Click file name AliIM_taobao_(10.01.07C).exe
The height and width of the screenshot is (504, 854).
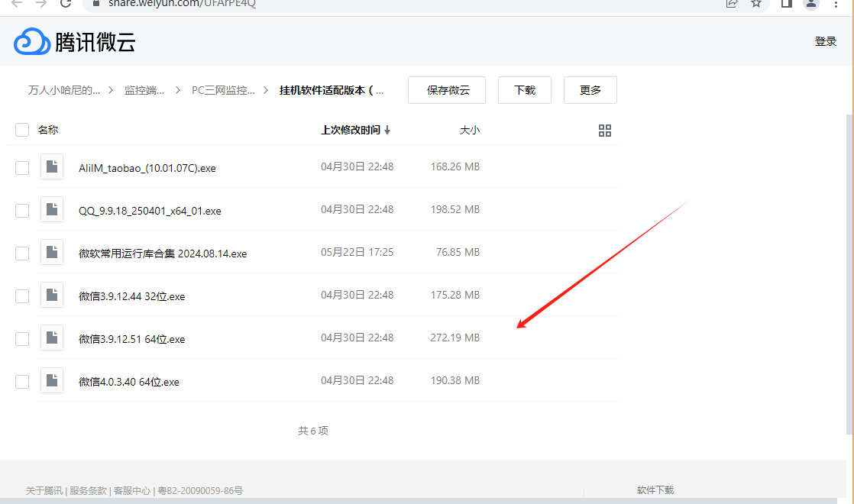point(147,168)
